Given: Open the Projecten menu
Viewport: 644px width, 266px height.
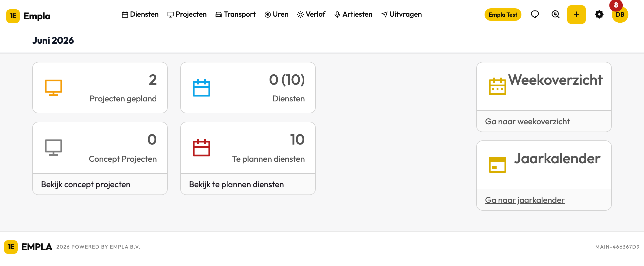Looking at the screenshot, I should [x=187, y=14].
